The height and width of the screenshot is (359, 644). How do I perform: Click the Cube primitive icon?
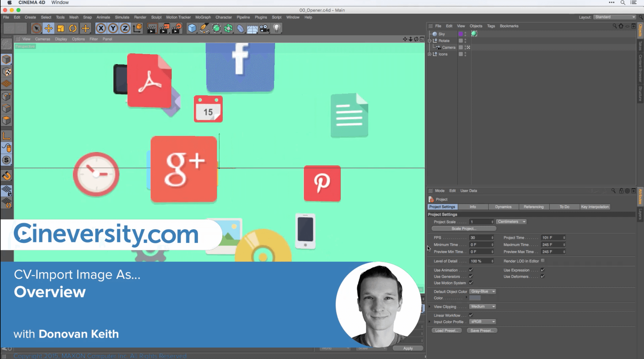tap(192, 28)
